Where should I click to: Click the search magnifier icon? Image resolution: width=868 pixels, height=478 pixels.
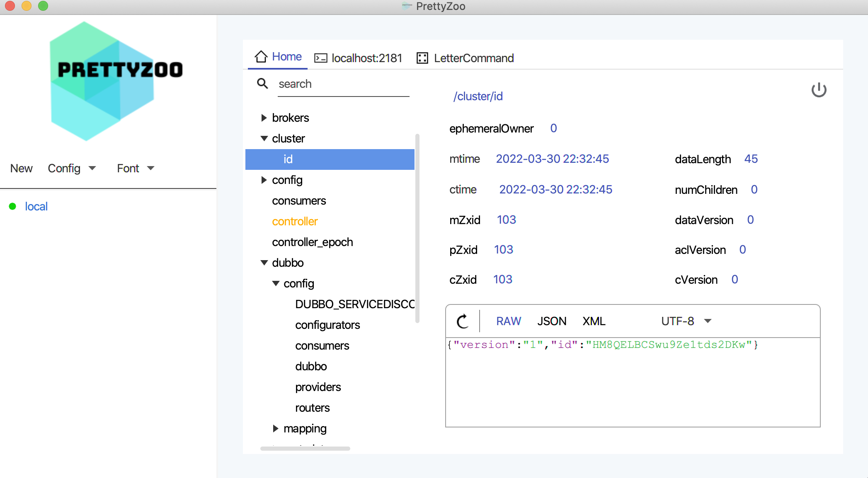point(262,84)
